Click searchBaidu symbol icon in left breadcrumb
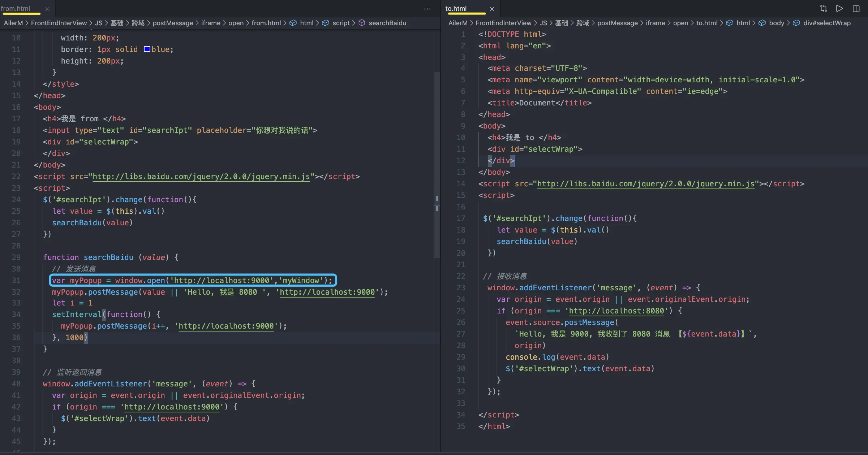 (x=362, y=23)
